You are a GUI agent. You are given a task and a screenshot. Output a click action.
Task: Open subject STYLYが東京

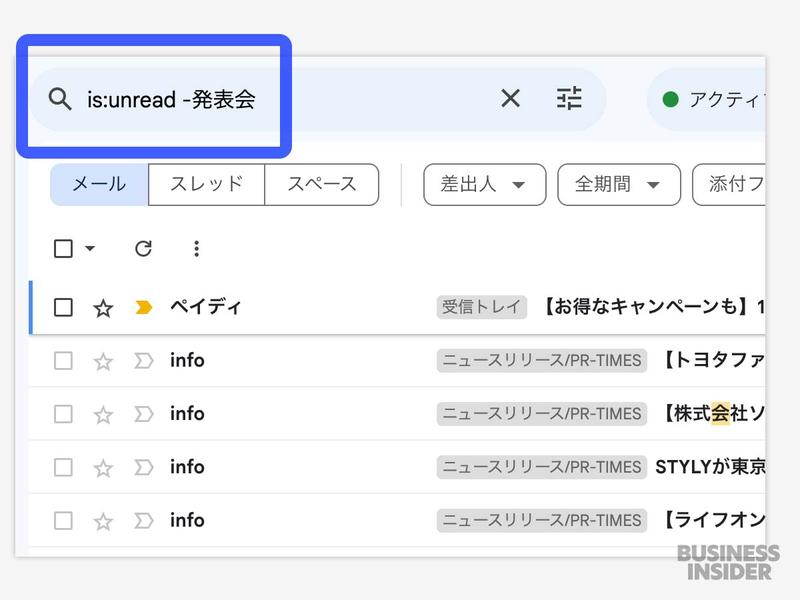click(x=710, y=466)
